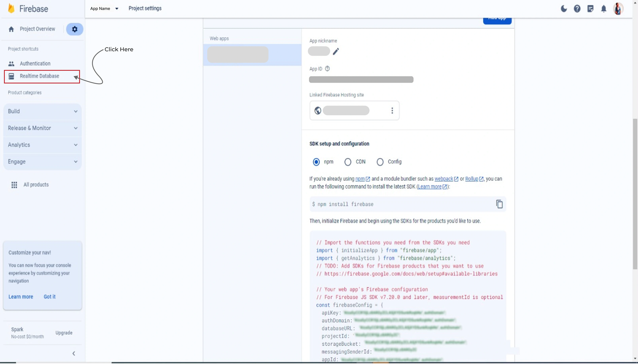
Task: Click the hosting site globe icon
Action: coord(318,110)
